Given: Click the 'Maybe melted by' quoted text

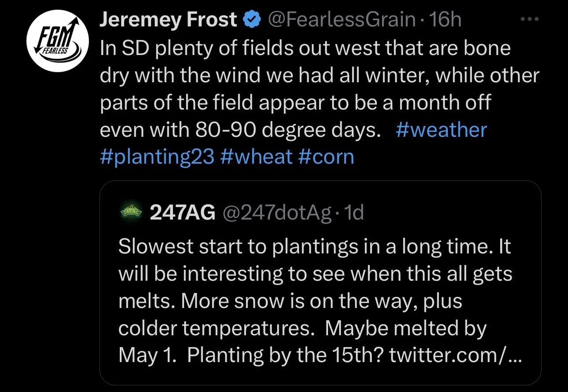Looking at the screenshot, I should coord(405,329).
